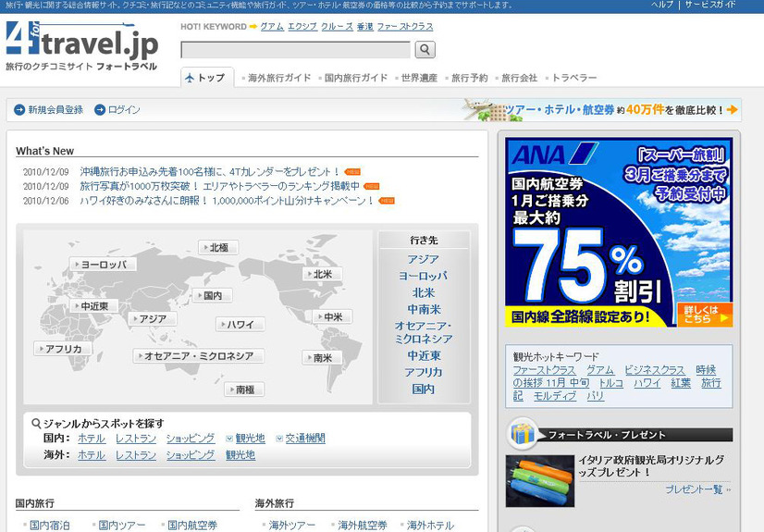The height and width of the screenshot is (532, 764).
Task: Click the gift box present icon
Action: pyautogui.click(x=524, y=434)
